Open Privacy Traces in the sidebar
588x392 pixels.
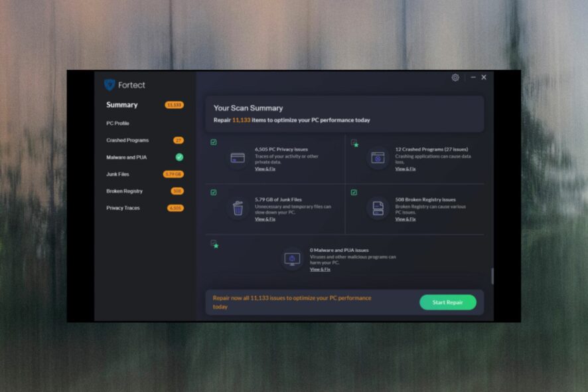coord(123,208)
